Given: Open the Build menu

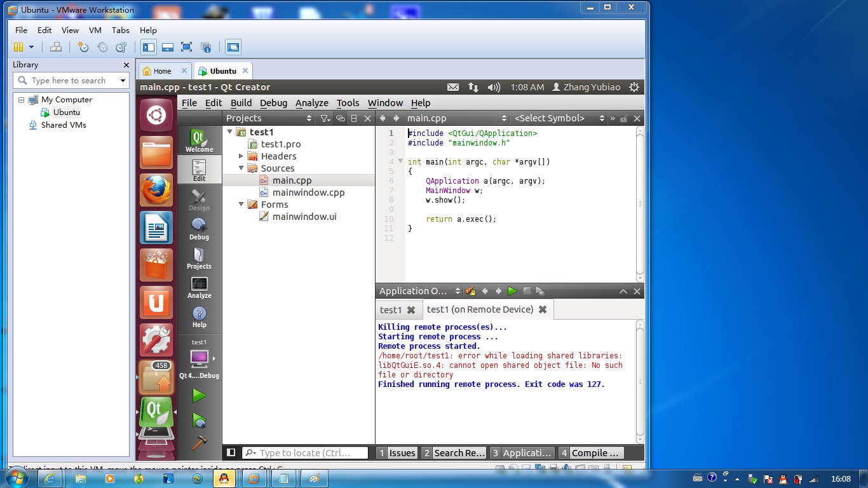Looking at the screenshot, I should [x=241, y=103].
